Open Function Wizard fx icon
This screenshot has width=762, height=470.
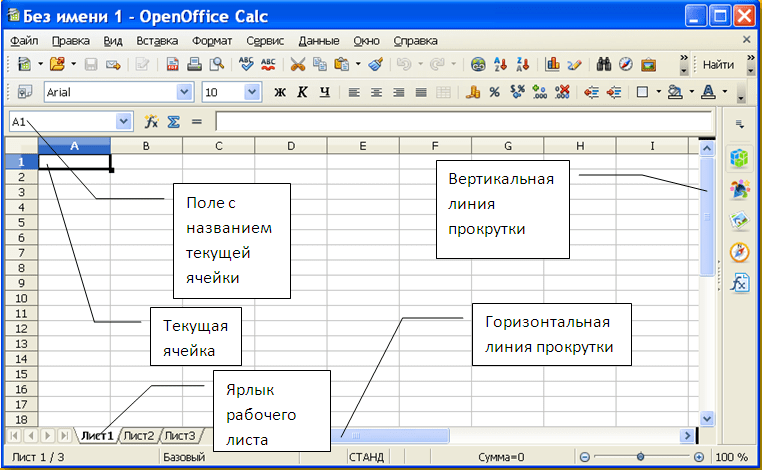(151, 122)
